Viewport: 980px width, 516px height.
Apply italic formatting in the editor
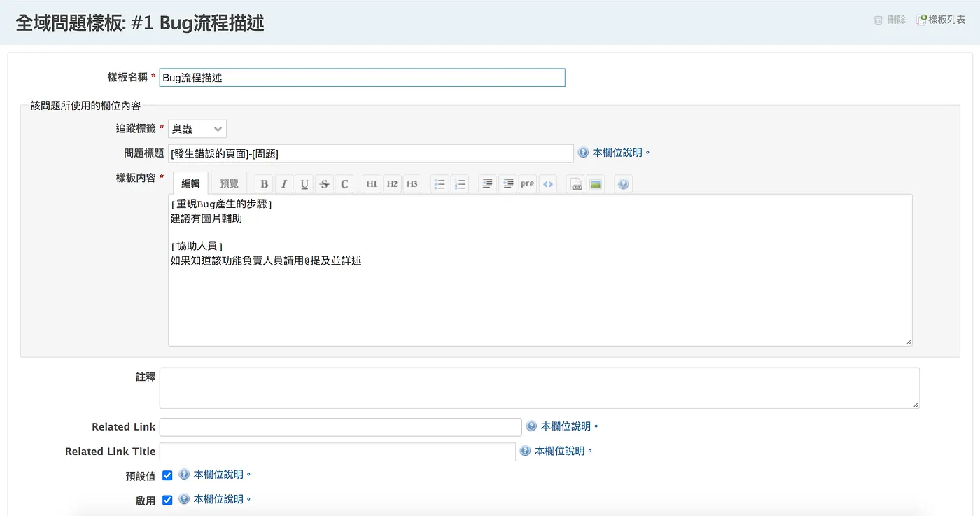pos(284,184)
